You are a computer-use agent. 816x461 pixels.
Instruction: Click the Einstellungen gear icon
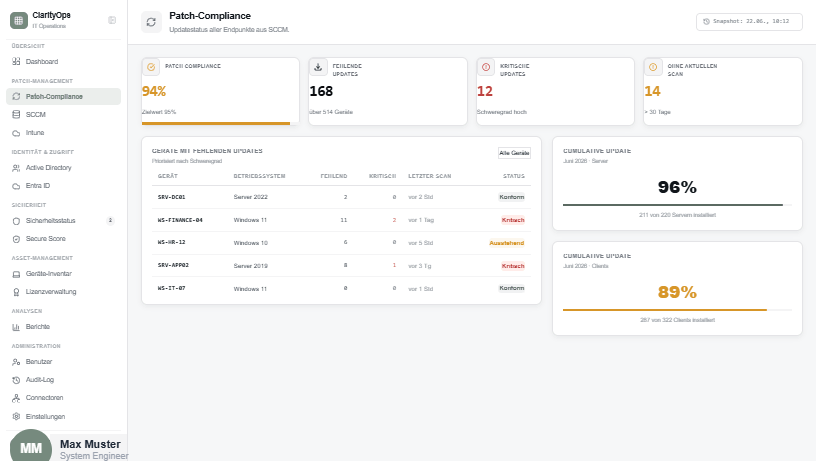tap(16, 416)
